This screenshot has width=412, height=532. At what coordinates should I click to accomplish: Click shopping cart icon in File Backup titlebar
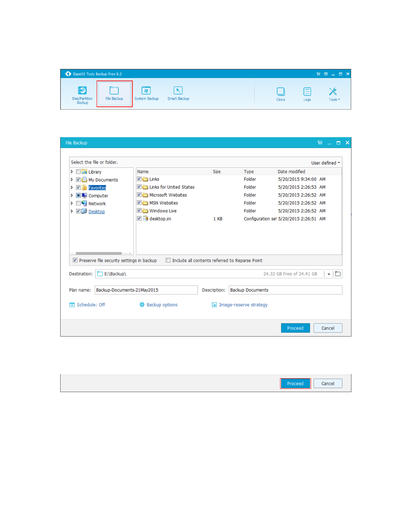coord(320,143)
